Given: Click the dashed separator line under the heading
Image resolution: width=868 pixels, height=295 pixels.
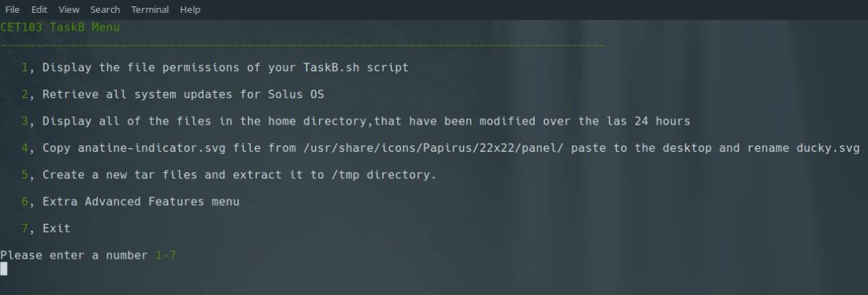Looking at the screenshot, I should point(302,46).
